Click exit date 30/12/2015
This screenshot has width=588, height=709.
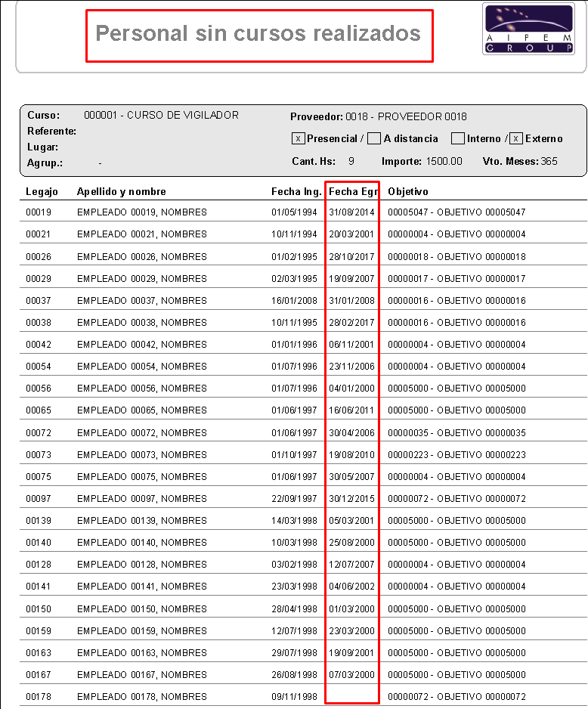(351, 499)
